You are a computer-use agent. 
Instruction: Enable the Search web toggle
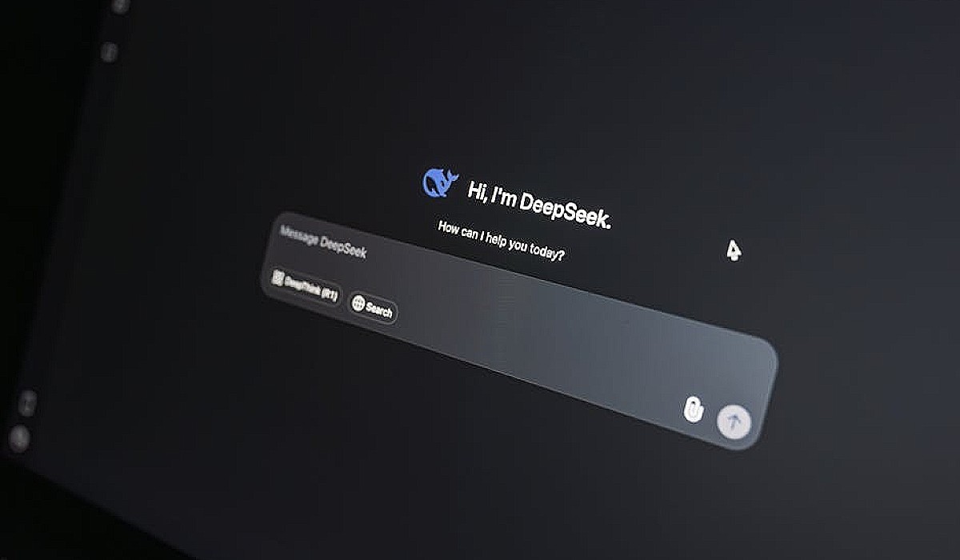(x=373, y=308)
